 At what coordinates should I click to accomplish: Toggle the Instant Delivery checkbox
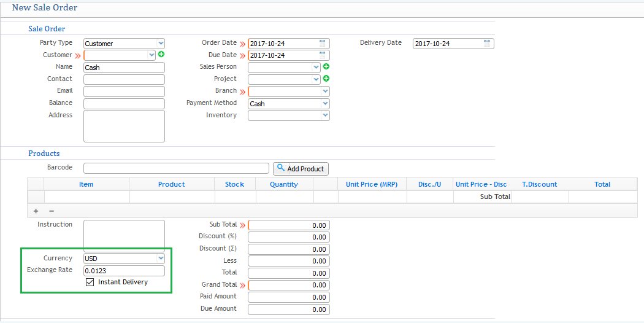[90, 282]
